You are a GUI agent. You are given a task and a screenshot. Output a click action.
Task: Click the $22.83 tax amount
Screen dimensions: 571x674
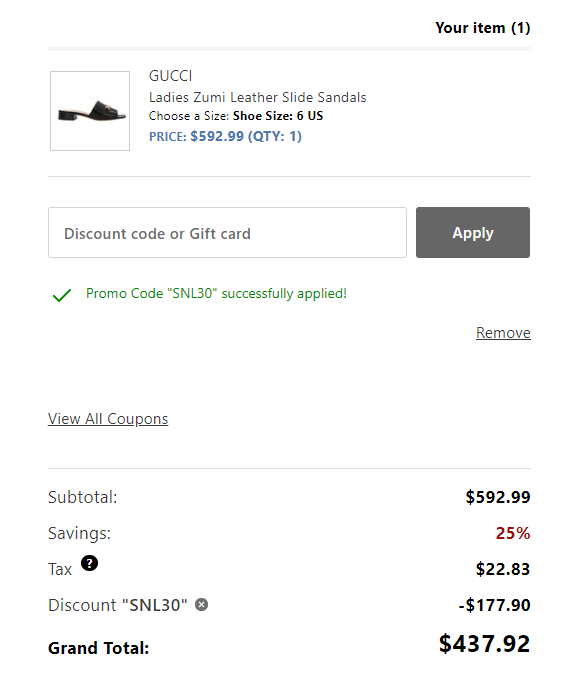click(x=503, y=569)
